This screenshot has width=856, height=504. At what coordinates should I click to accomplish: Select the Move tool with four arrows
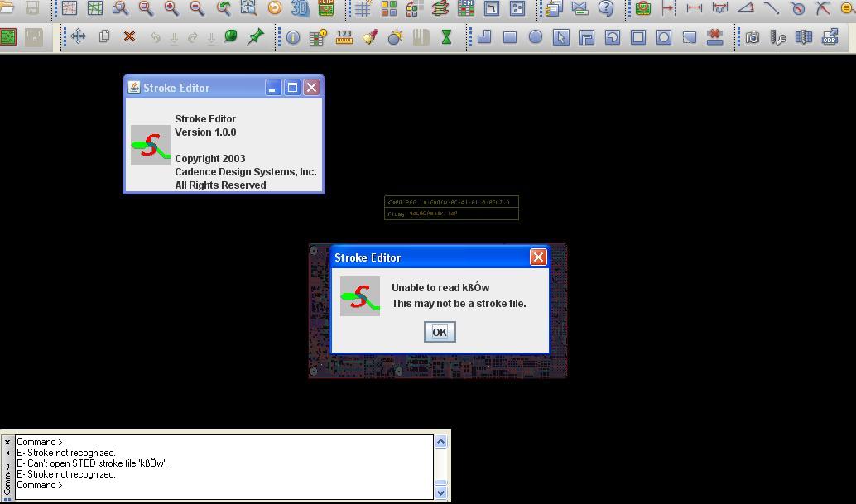click(78, 37)
